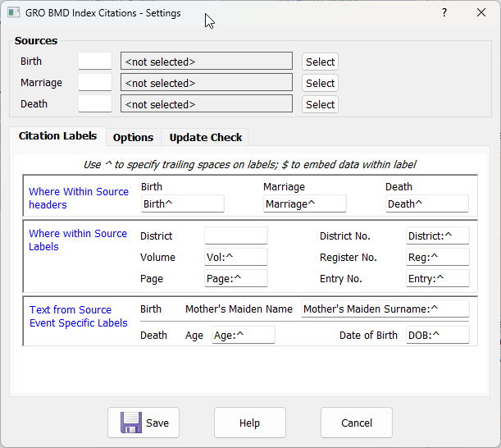
Task: Switch to the Options tab
Action: (133, 137)
